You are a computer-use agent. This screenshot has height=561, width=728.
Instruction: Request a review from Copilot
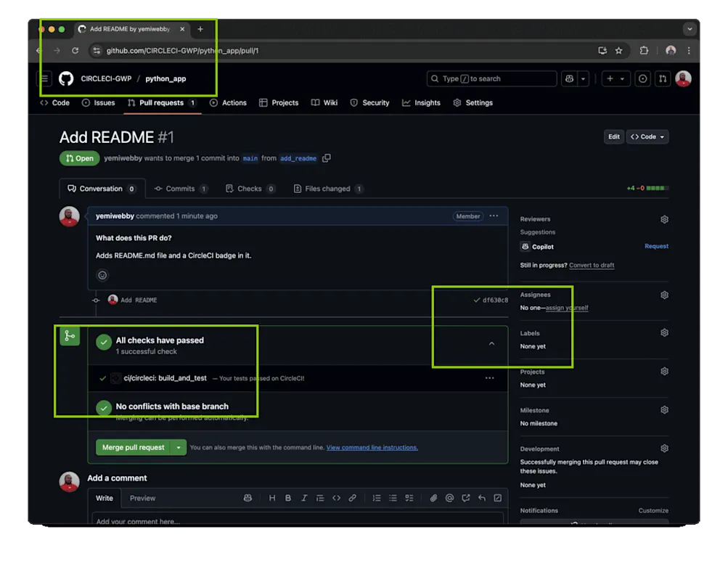pos(656,246)
